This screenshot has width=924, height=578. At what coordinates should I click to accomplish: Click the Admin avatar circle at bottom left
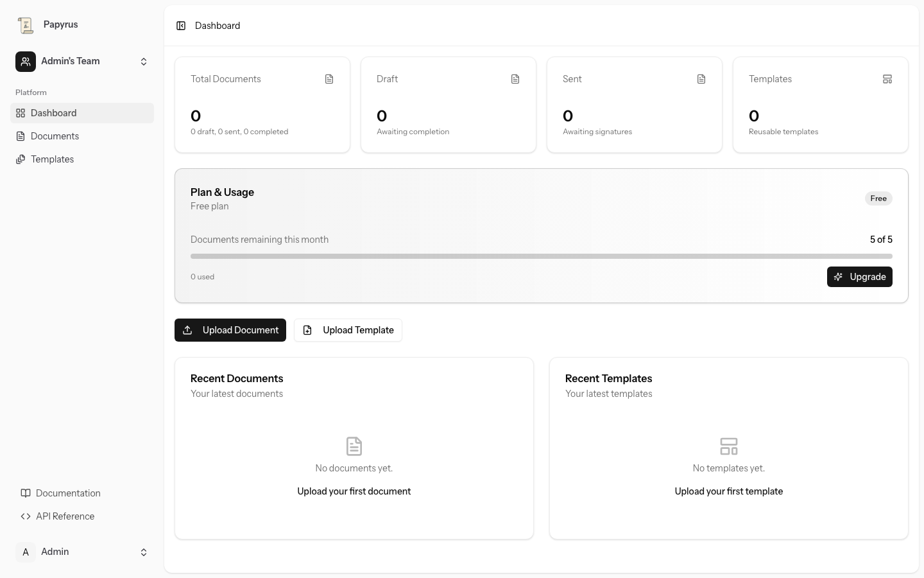point(26,552)
